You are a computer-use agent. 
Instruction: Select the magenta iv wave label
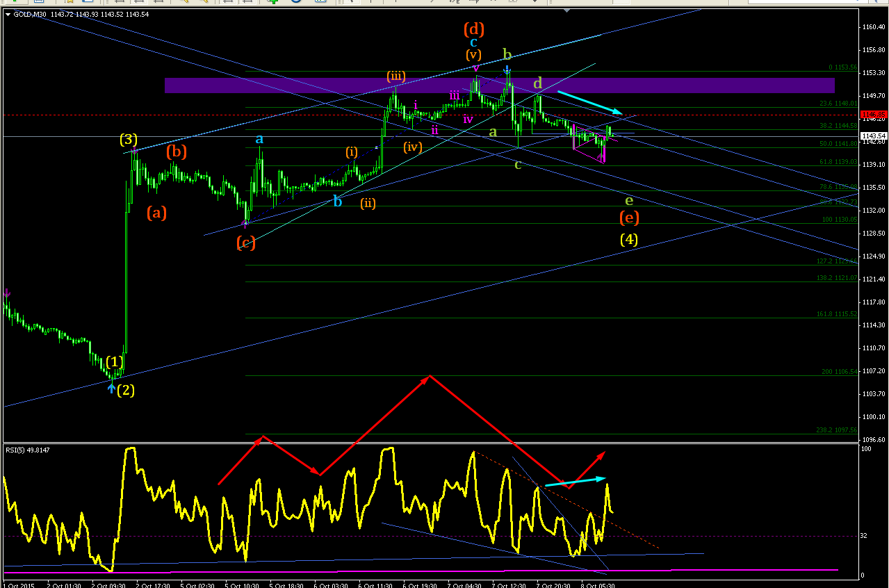468,119
